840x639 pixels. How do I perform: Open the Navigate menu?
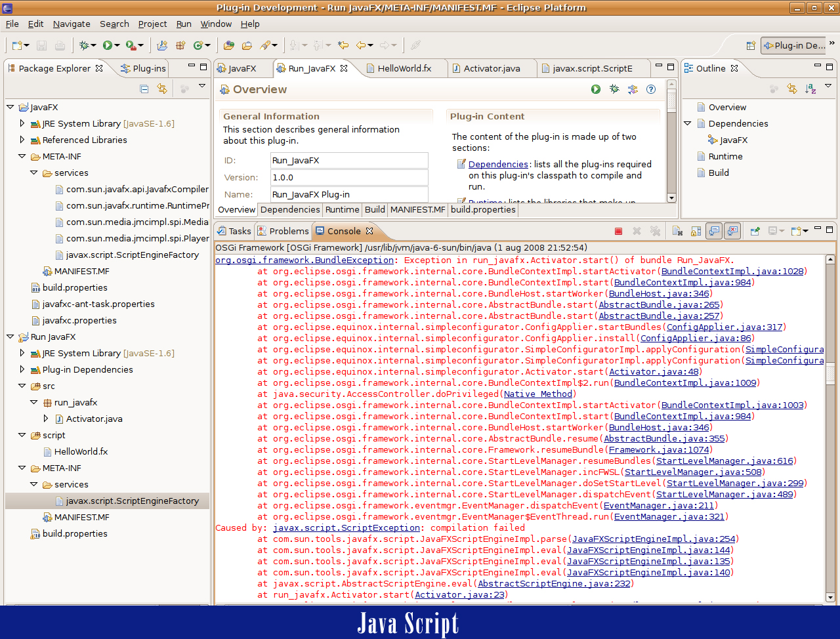(x=72, y=24)
